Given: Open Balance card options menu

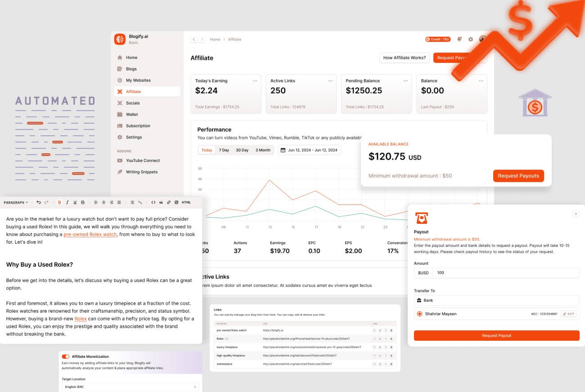Looking at the screenshot, I should point(481,81).
